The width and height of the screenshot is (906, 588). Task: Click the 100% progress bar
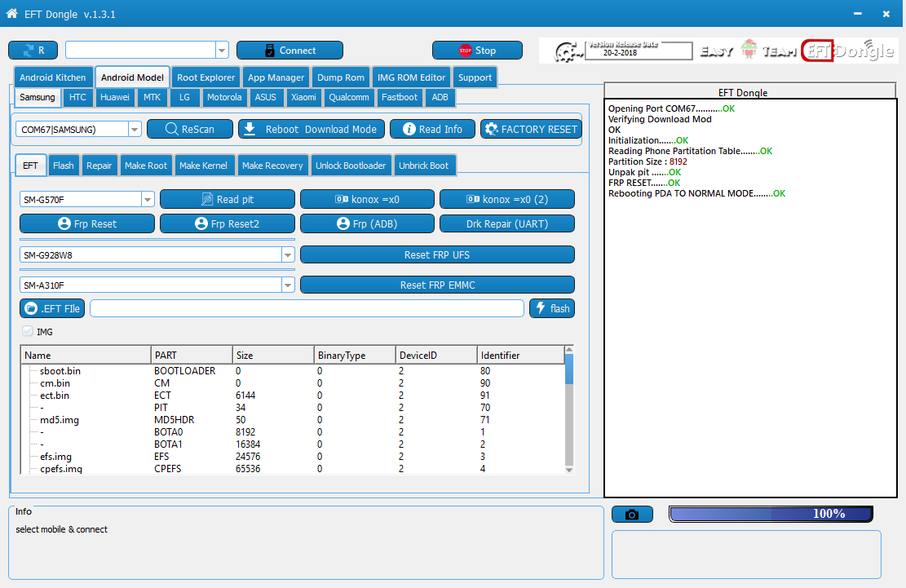click(x=771, y=514)
